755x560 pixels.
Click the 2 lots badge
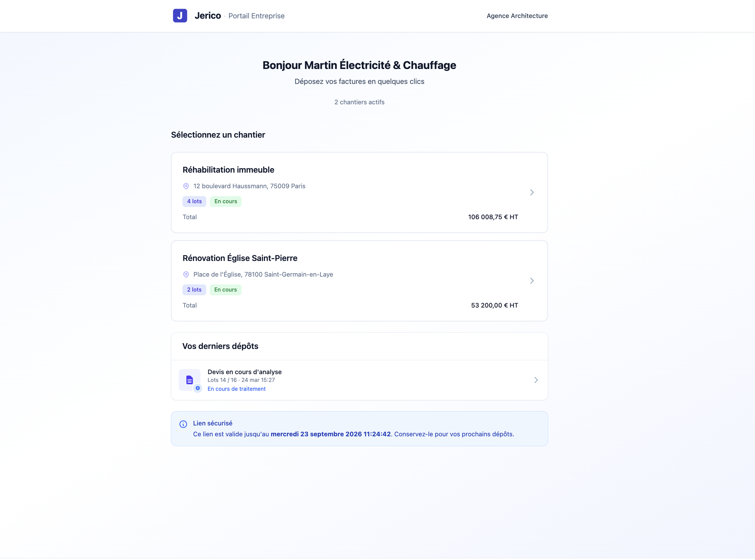tap(194, 290)
